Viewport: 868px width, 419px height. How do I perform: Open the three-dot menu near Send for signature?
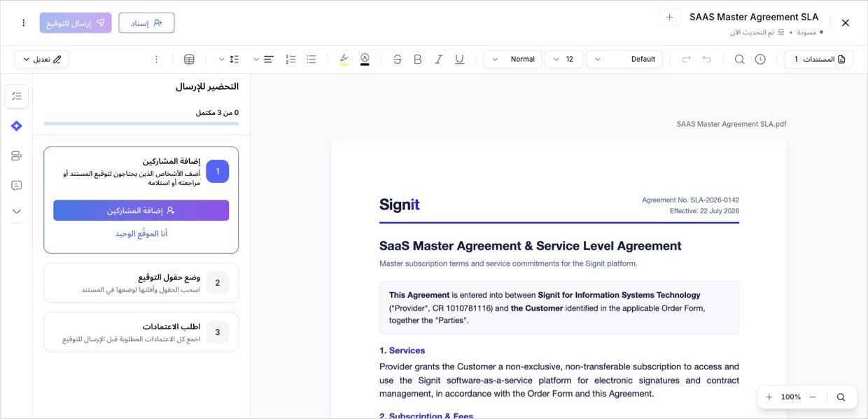point(23,23)
